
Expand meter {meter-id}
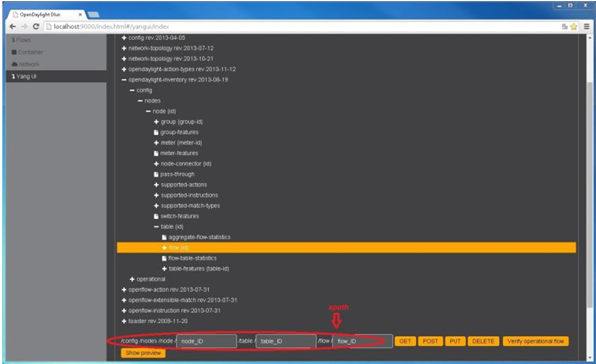point(156,143)
